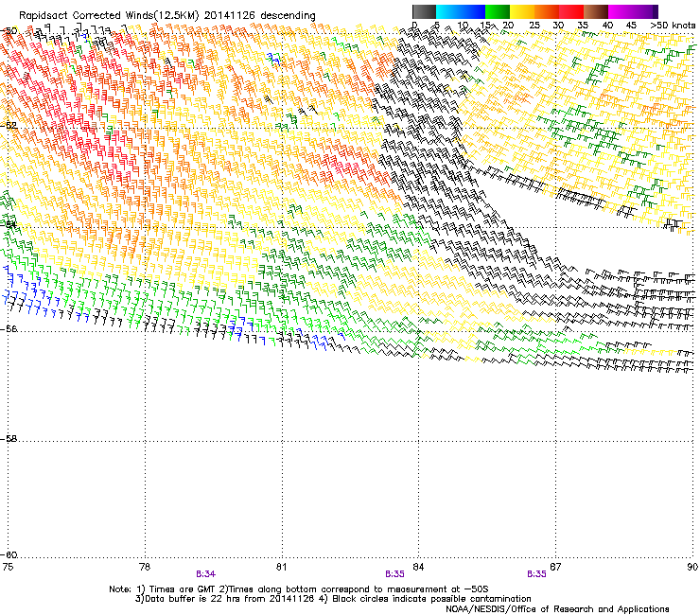Click the longitude label '84'

pos(418,567)
